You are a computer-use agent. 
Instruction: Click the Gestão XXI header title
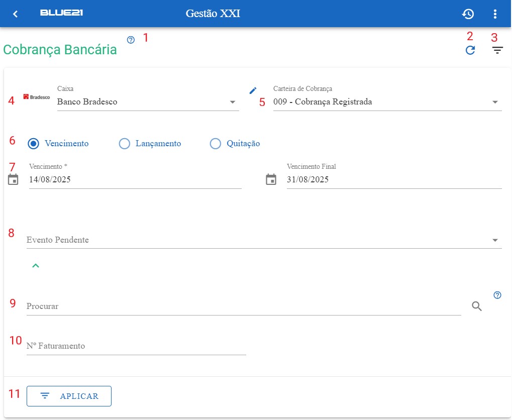click(x=213, y=14)
